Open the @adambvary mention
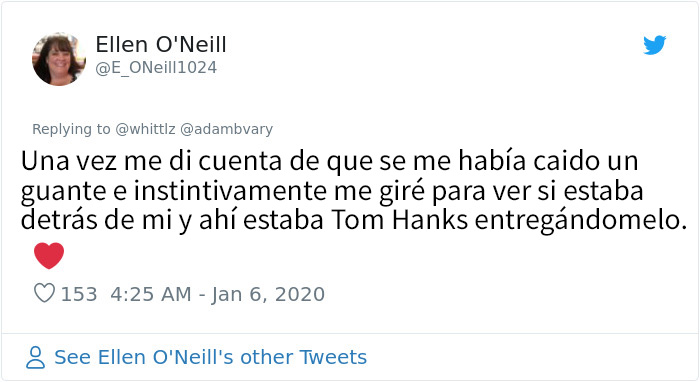This screenshot has width=700, height=382. 226,129
